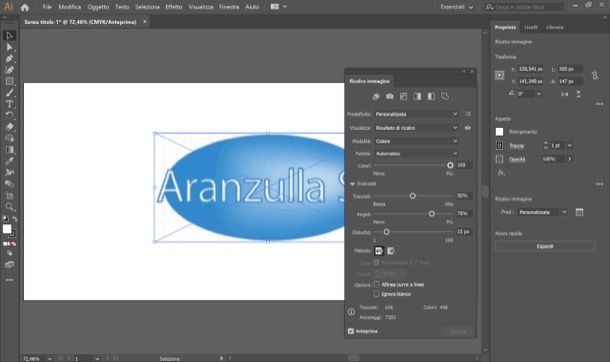Open Essenziali workspace dropdown

tap(457, 7)
